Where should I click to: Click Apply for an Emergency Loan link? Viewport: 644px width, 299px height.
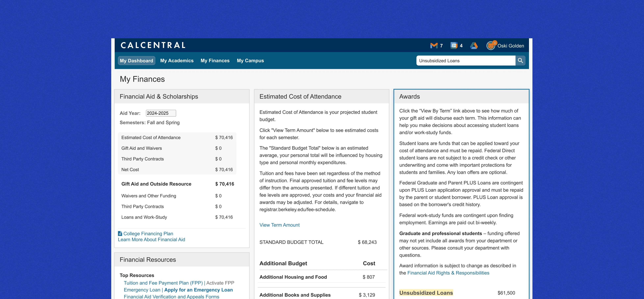pyautogui.click(x=198, y=290)
